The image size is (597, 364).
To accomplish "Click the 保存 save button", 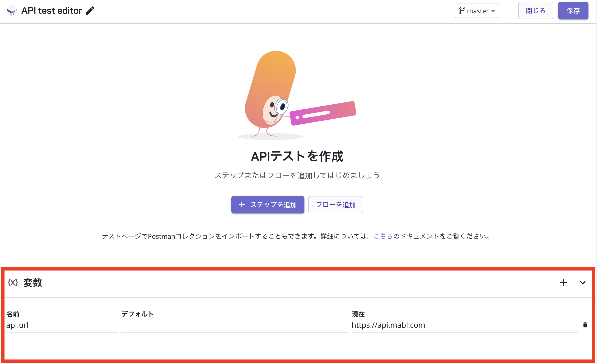I will tap(573, 11).
